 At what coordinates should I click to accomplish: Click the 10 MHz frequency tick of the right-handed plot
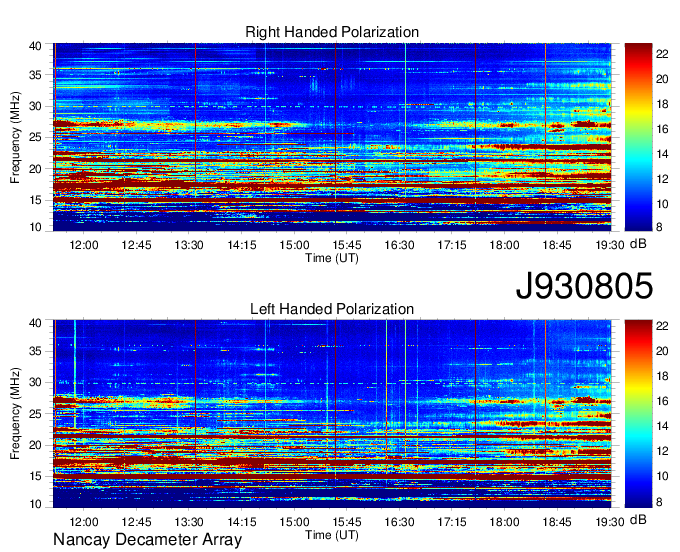(x=35, y=227)
